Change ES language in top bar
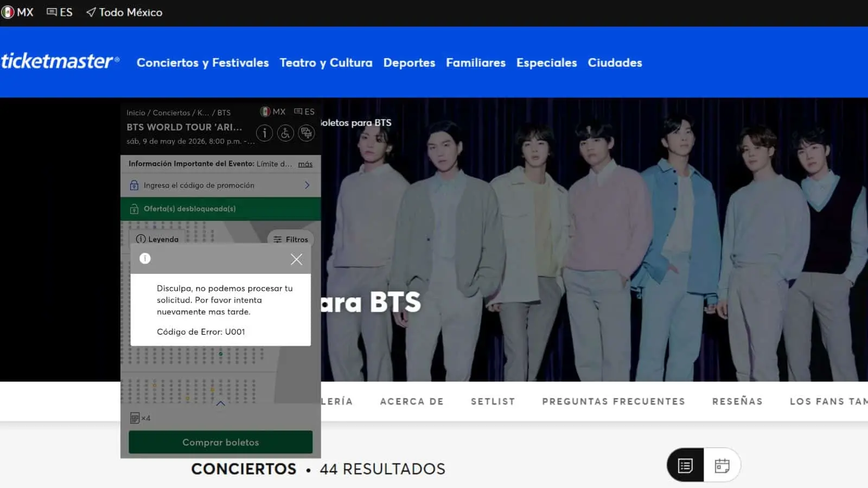The height and width of the screenshot is (488, 868). 60,12
